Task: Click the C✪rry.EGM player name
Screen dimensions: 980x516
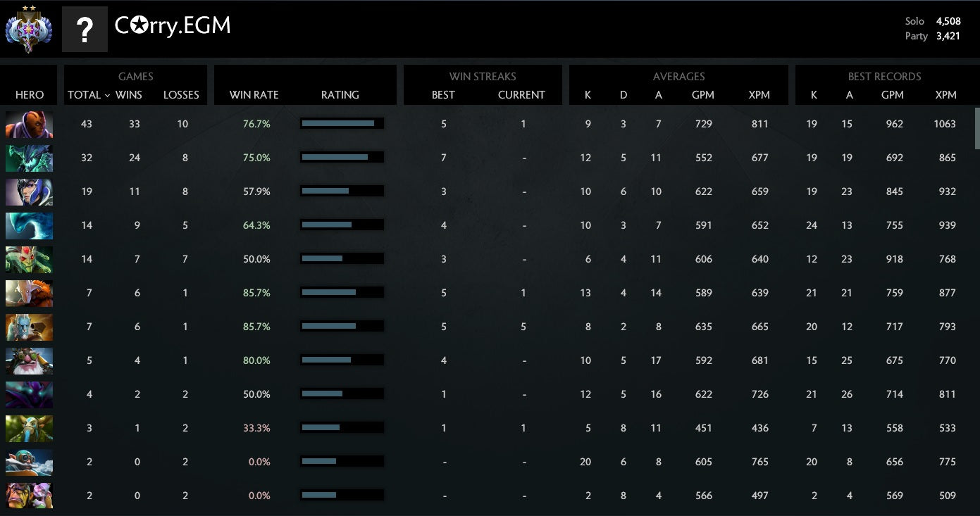Action: [x=173, y=26]
